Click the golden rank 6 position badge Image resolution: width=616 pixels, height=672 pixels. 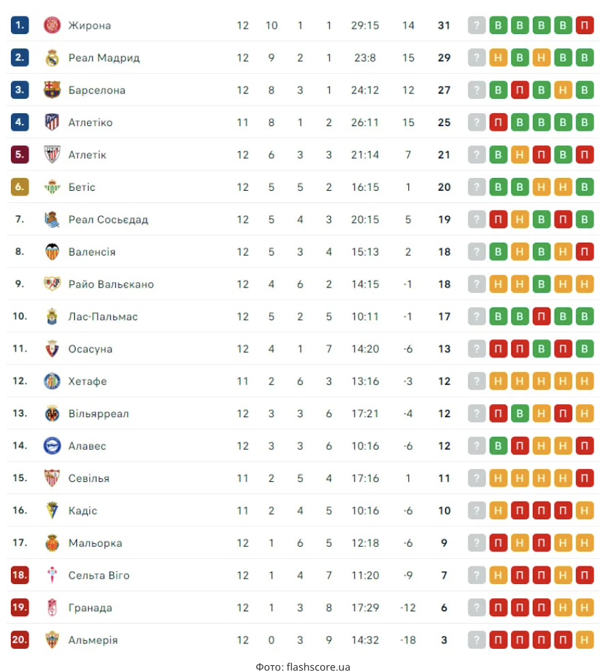pos(20,187)
